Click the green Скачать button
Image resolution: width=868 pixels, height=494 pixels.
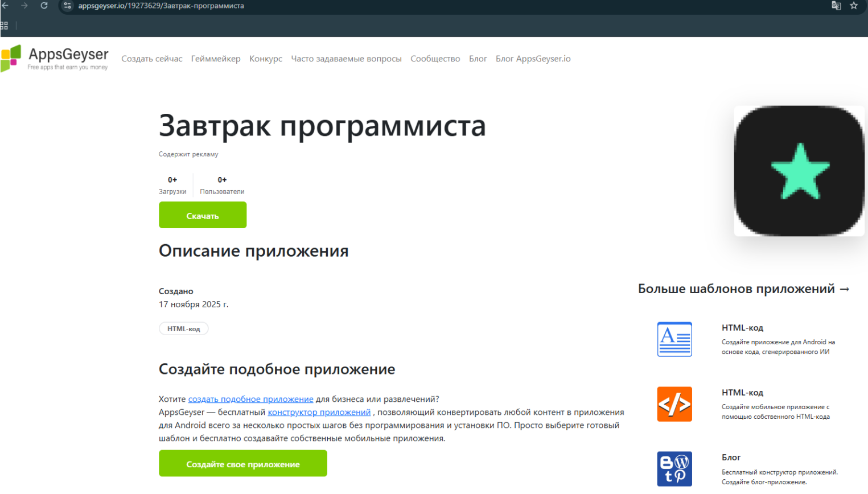click(202, 215)
